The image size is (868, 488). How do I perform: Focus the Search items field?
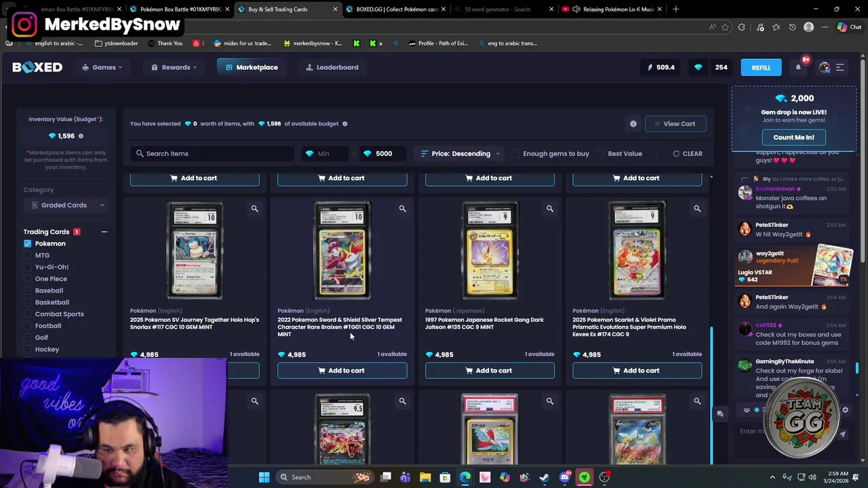[x=212, y=154]
